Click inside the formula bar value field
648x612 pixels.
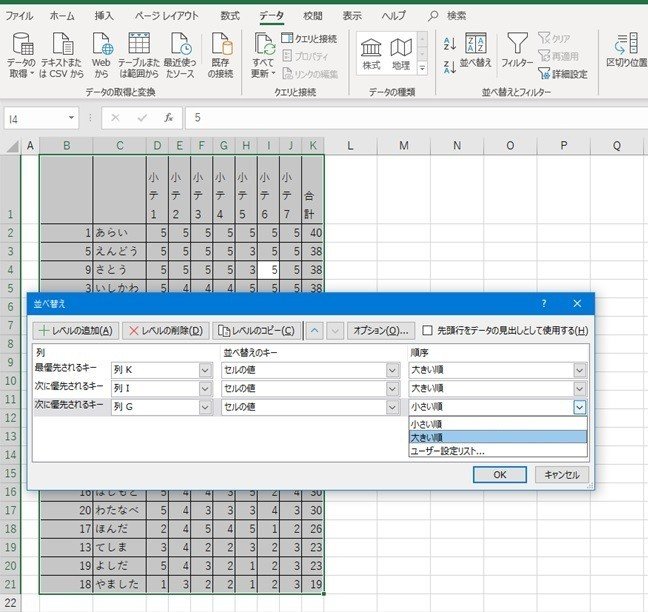pos(417,118)
